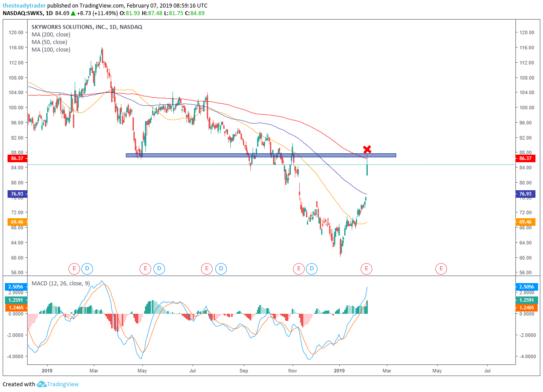
Task: Click the low value L:81.75
Action: click(x=173, y=13)
